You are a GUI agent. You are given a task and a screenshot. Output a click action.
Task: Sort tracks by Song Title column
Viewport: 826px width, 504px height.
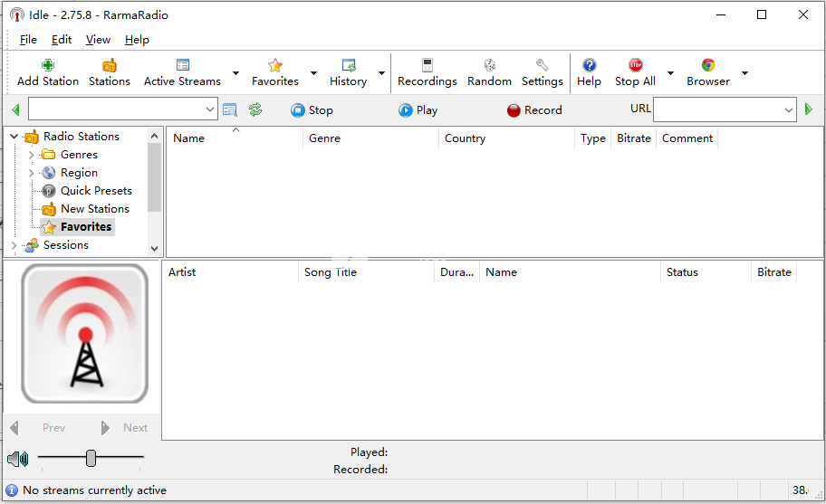click(x=366, y=272)
